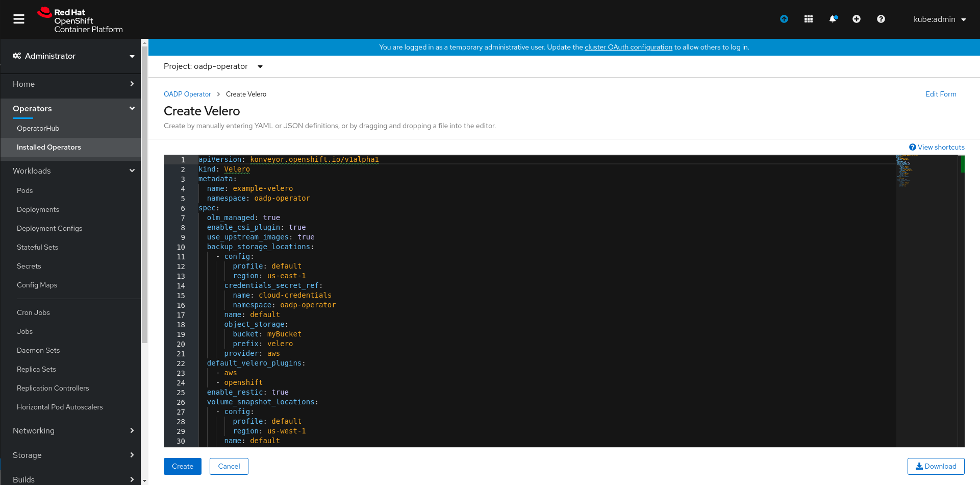
Task: Open the help question mark menu
Action: [881, 19]
